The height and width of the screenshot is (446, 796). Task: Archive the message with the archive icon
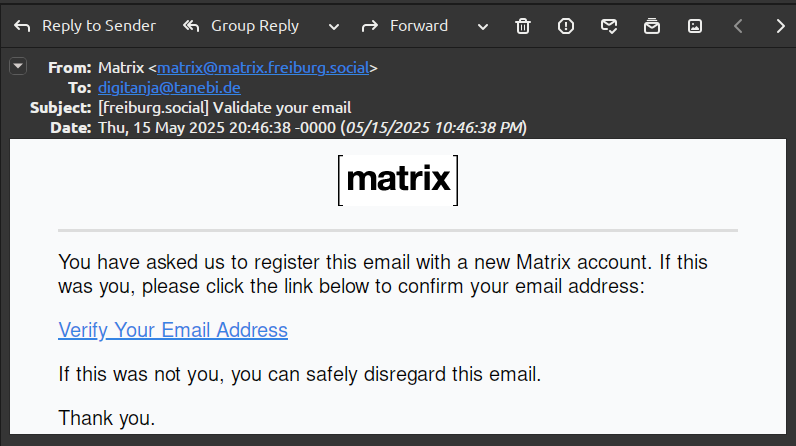pyautogui.click(x=652, y=26)
